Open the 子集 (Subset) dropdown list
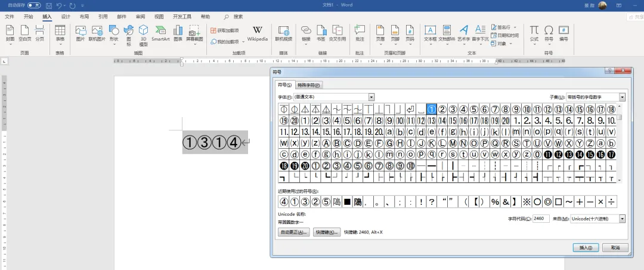This screenshot has height=270, width=644. pos(622,97)
